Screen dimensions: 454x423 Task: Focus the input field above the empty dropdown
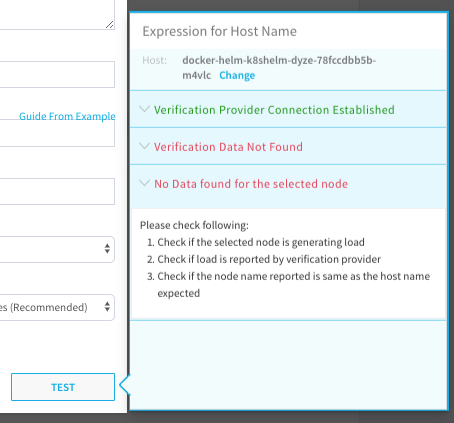(x=57, y=191)
